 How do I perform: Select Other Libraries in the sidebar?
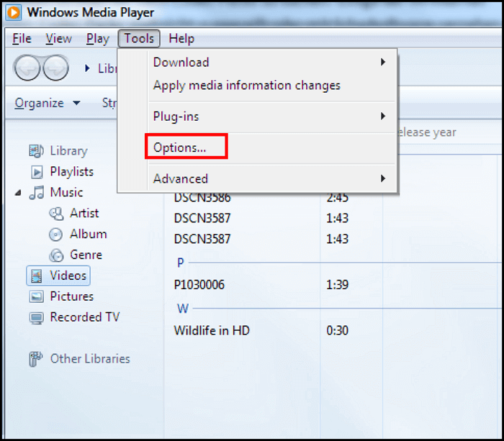click(90, 359)
